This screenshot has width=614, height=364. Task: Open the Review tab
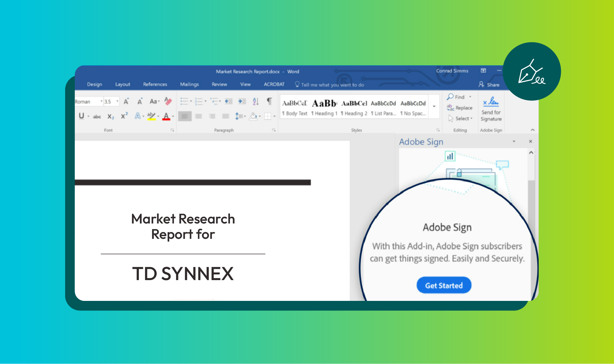[x=219, y=84]
